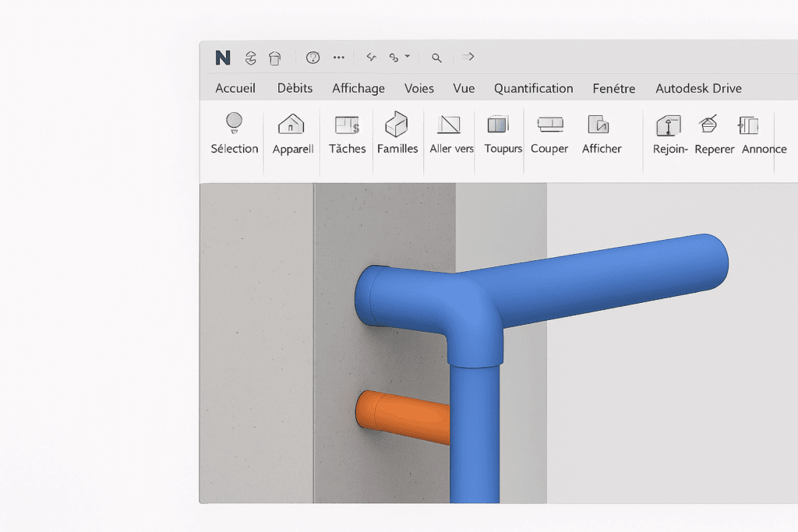This screenshot has width=798, height=532.
Task: Click the search magnifier icon
Action: [x=437, y=58]
